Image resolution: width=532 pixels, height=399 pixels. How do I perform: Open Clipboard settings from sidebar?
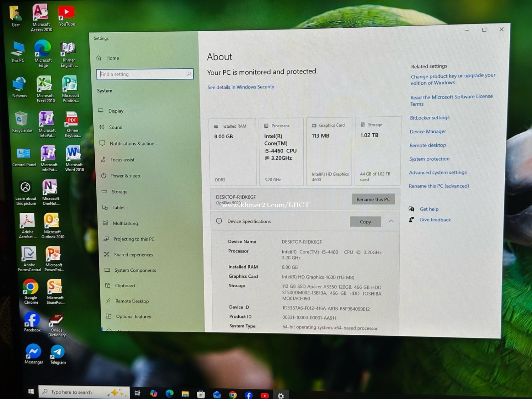[x=125, y=286]
